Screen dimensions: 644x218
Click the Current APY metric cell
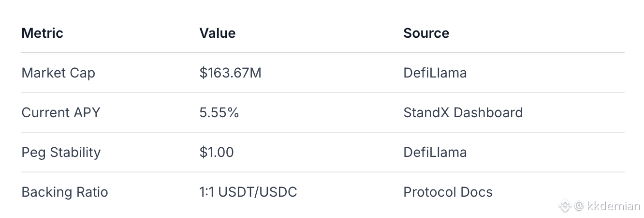[61, 113]
